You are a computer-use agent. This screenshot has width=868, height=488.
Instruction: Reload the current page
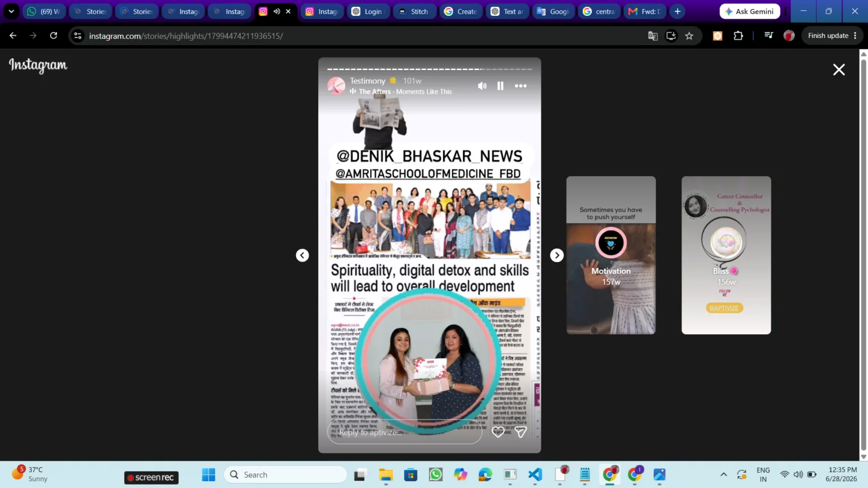coord(54,36)
